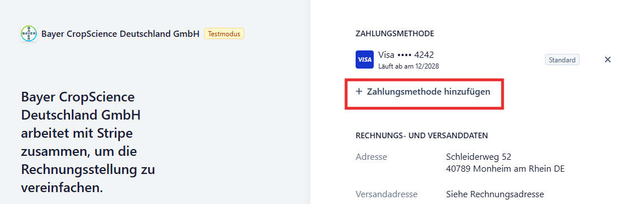
Task: Click the blue Visa card icon
Action: [x=364, y=59]
